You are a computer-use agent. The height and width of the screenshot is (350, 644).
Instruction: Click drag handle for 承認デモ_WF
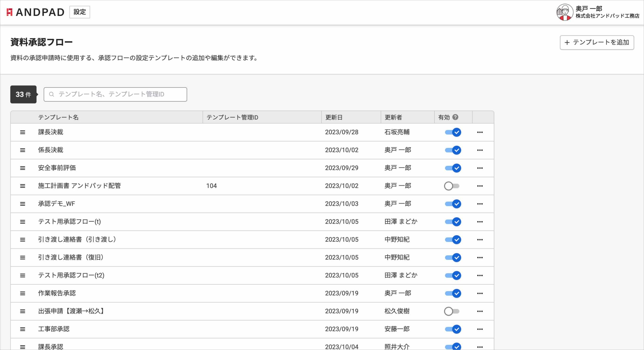[x=23, y=204]
